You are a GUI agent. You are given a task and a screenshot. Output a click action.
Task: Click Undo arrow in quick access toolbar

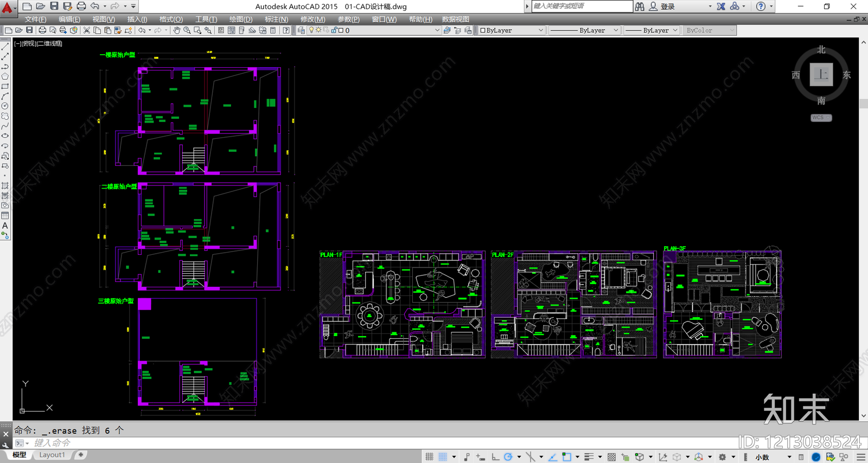[95, 7]
